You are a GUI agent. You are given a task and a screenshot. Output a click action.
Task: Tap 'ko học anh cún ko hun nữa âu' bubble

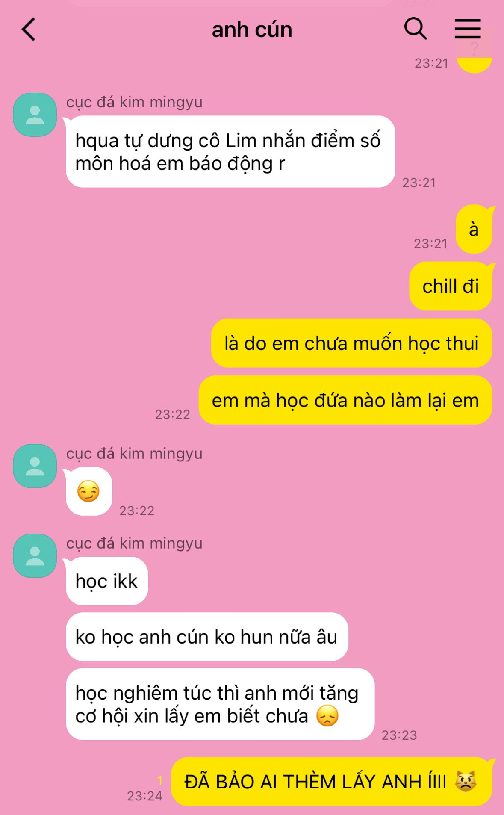207,637
